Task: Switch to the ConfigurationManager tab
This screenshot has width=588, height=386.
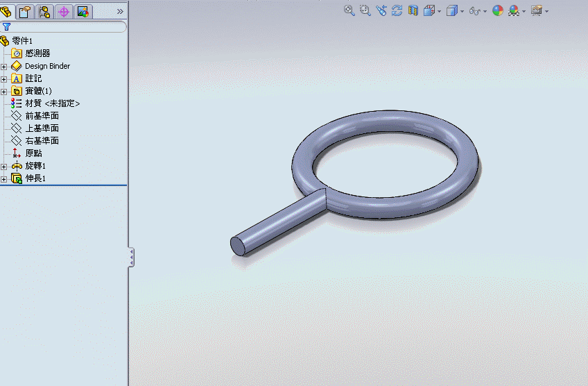Action: pyautogui.click(x=44, y=11)
